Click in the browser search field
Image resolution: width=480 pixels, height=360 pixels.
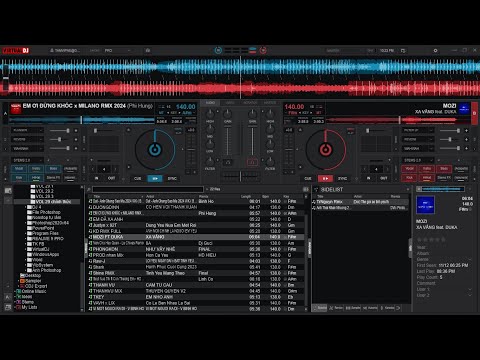pyautogui.click(x=148, y=189)
